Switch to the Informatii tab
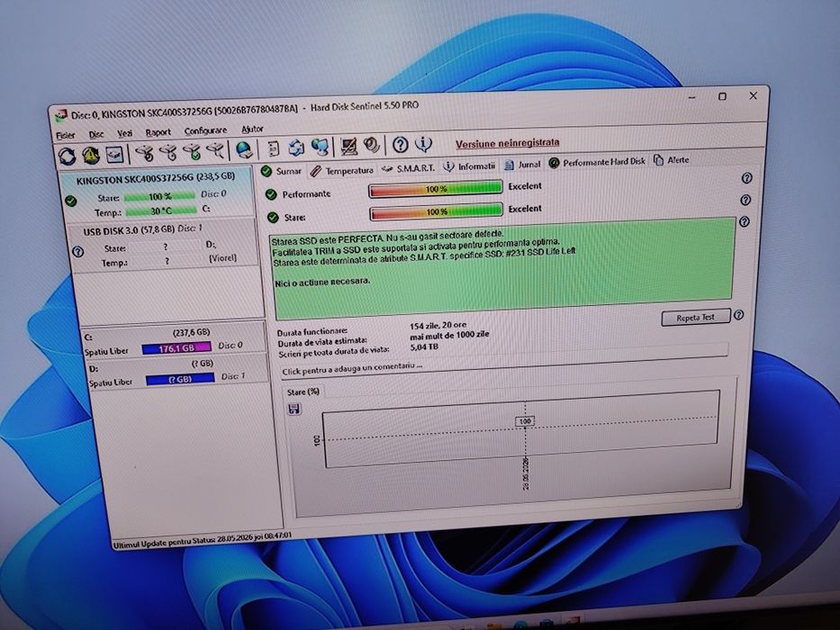 469,166
